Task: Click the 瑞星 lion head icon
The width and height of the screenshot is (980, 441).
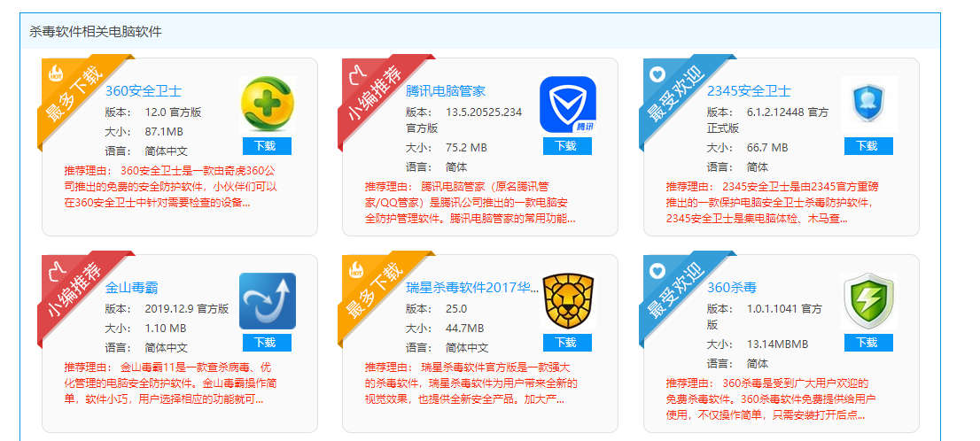Action: [567, 301]
